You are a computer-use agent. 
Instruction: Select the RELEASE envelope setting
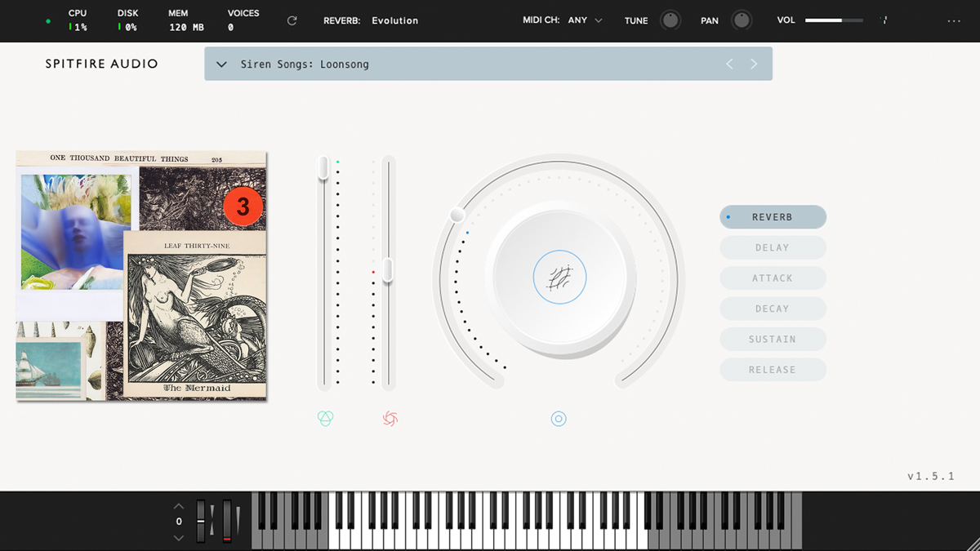tap(773, 369)
